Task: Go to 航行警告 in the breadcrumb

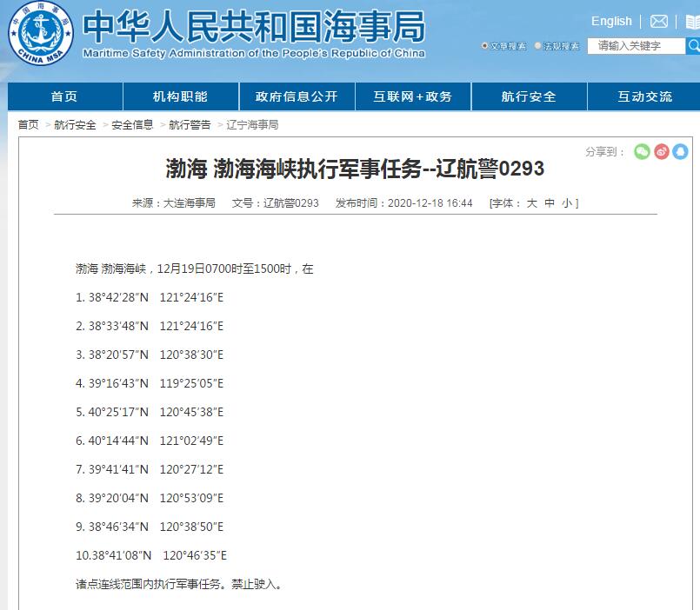Action: [190, 124]
